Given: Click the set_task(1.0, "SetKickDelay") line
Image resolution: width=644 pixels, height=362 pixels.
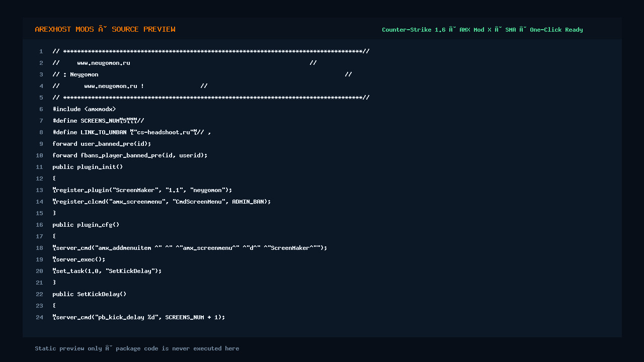Looking at the screenshot, I should (107, 271).
